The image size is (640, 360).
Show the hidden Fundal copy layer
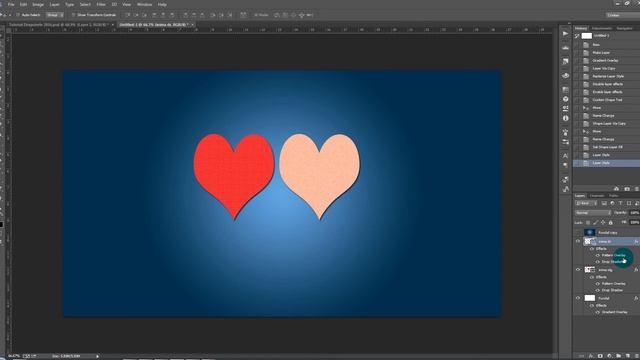(578, 233)
